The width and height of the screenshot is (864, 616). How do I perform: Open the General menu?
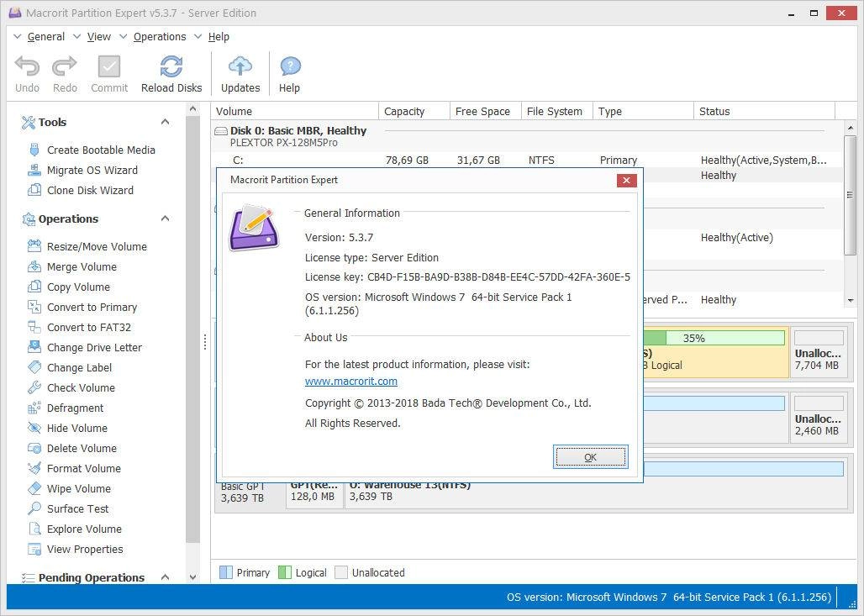click(x=45, y=36)
